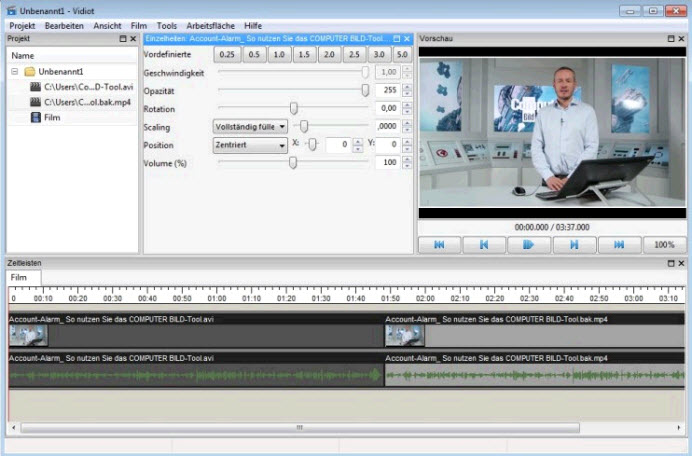This screenshot has height=456, width=692.
Task: Close the Projekt panel
Action: tap(133, 39)
